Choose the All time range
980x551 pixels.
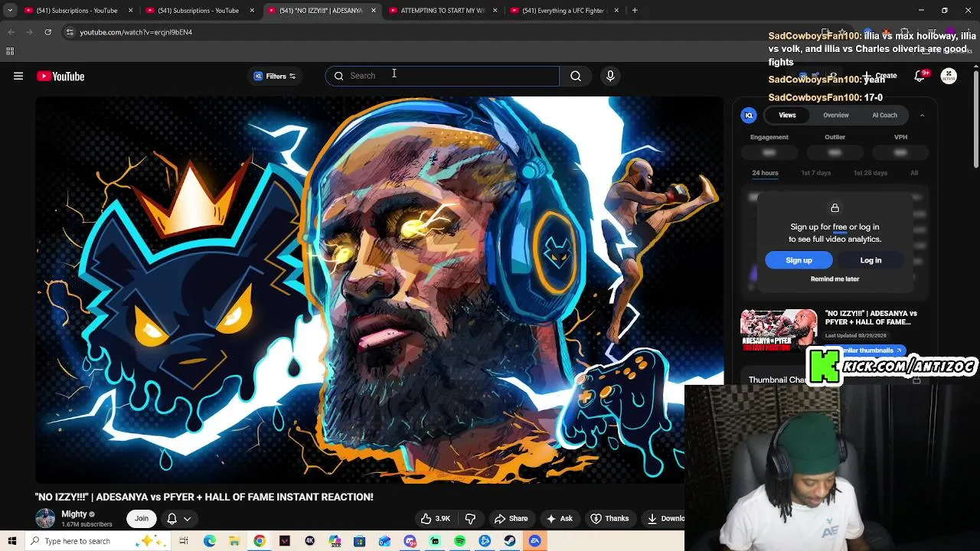(914, 173)
